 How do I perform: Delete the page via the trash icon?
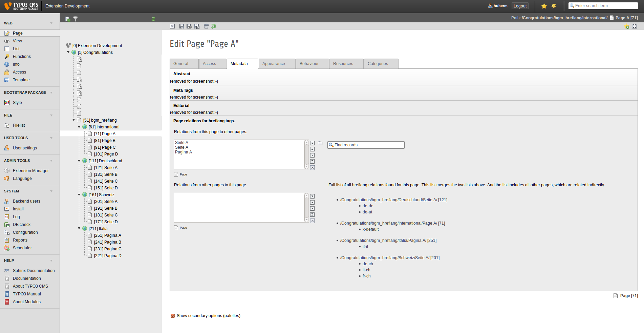tap(206, 26)
